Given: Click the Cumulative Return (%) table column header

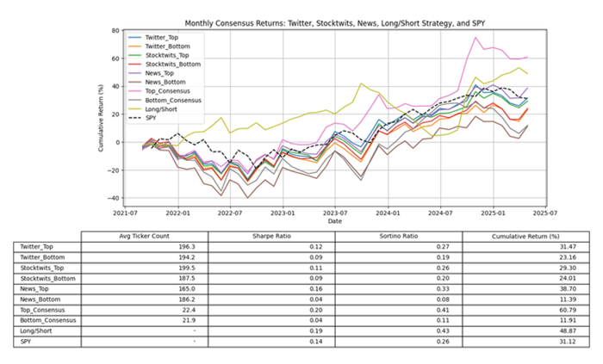Looking at the screenshot, I should [x=525, y=236].
